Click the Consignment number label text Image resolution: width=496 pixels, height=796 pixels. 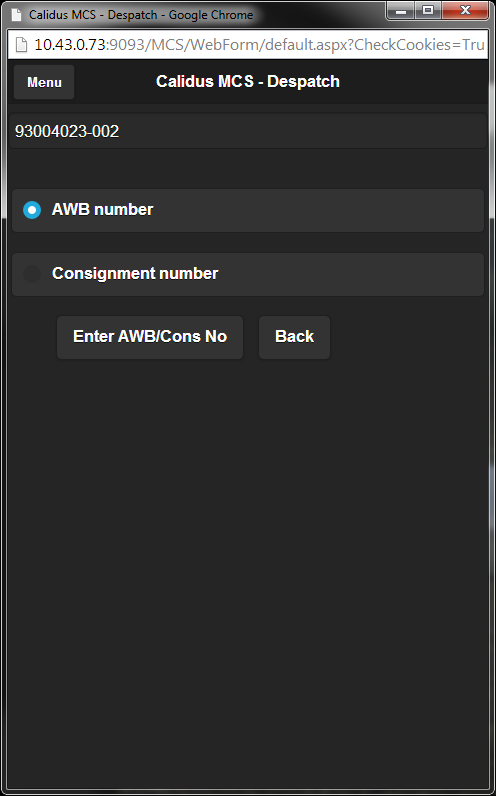click(135, 274)
